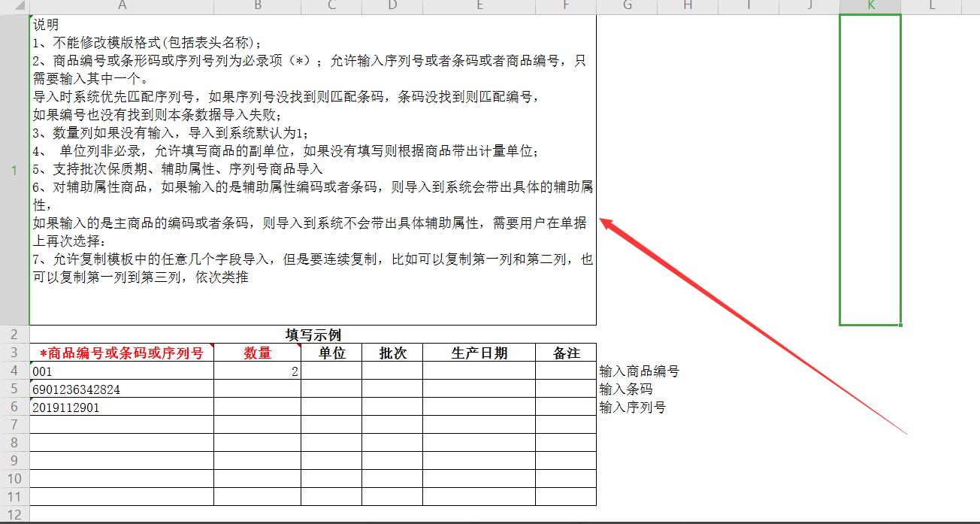Select column I header
The height and width of the screenshot is (524, 980).
click(x=749, y=6)
